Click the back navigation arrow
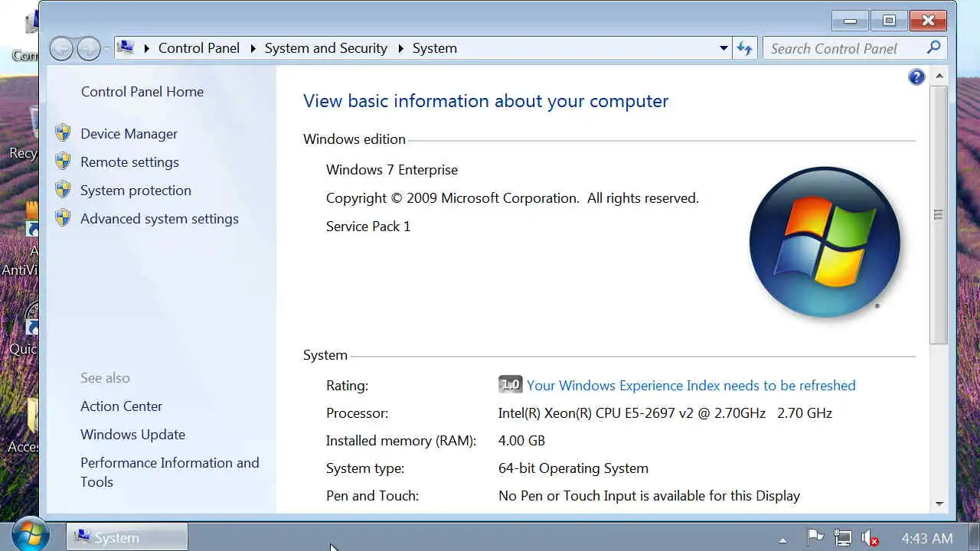This screenshot has width=980, height=551. (x=61, y=48)
